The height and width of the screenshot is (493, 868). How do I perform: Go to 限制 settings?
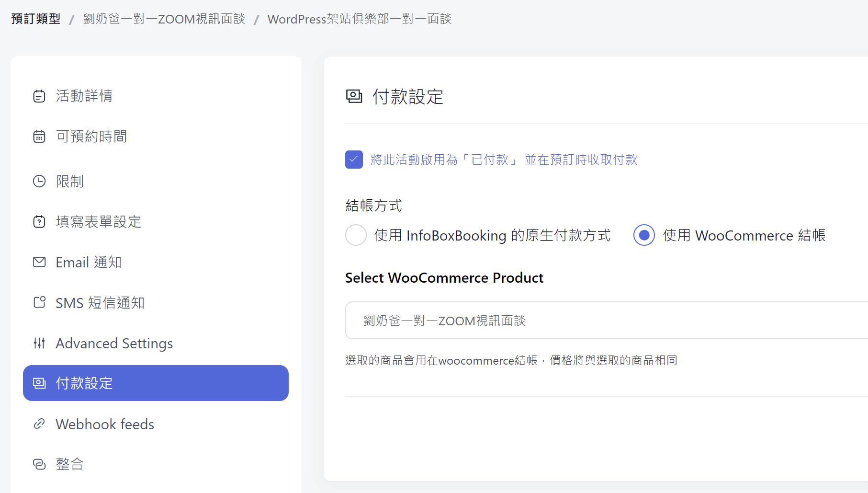(x=156, y=181)
